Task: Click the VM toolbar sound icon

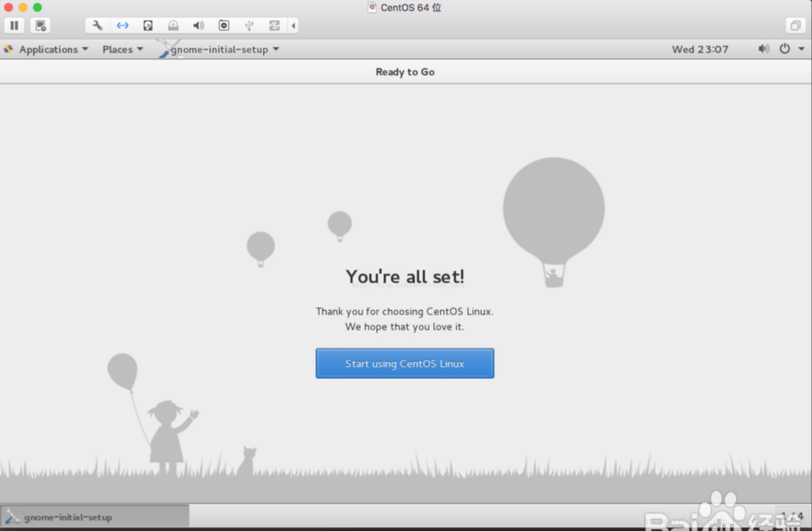Action: click(x=199, y=25)
